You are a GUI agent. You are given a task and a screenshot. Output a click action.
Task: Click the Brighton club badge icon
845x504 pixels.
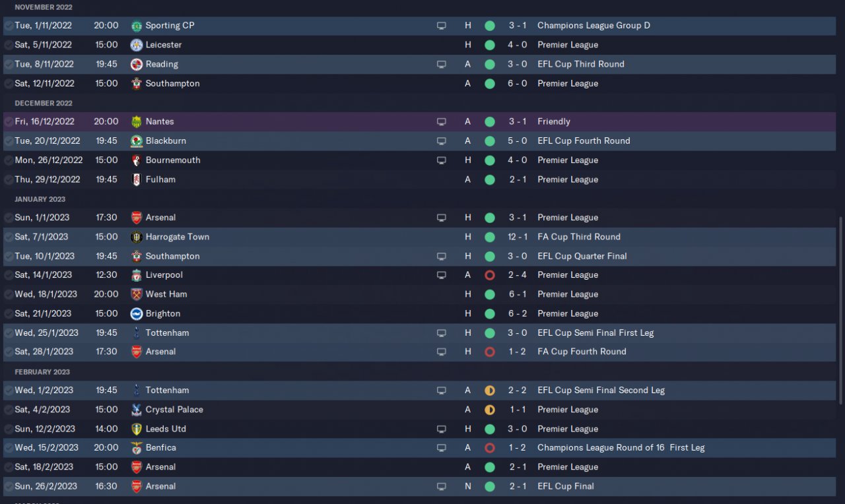pyautogui.click(x=137, y=313)
